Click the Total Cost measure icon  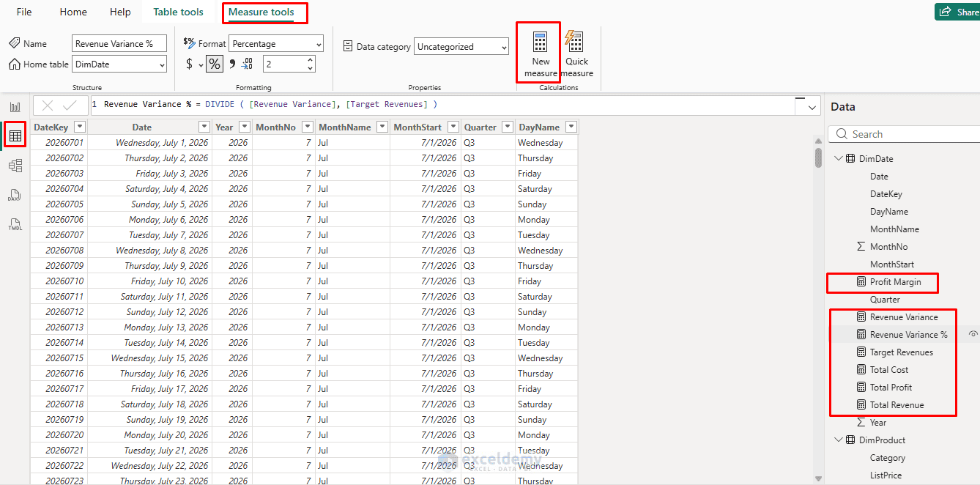pos(861,370)
